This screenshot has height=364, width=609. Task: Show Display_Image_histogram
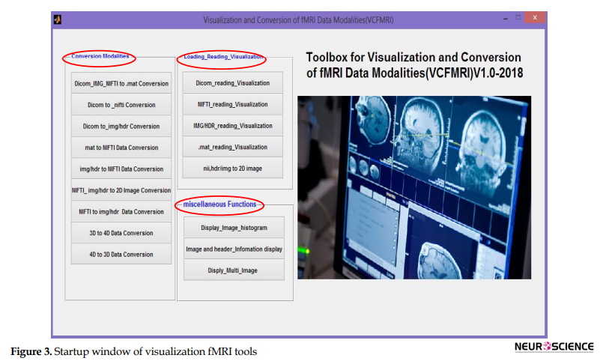click(x=234, y=227)
